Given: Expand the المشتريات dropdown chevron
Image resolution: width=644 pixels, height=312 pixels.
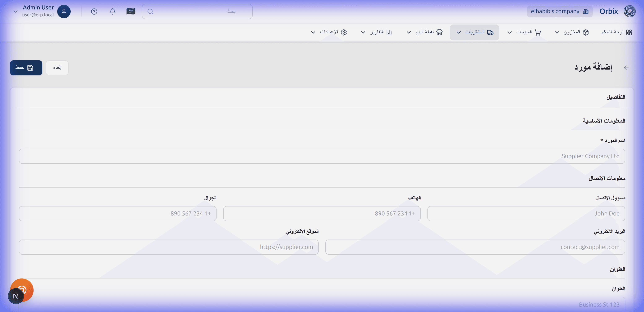Looking at the screenshot, I should coord(459,32).
